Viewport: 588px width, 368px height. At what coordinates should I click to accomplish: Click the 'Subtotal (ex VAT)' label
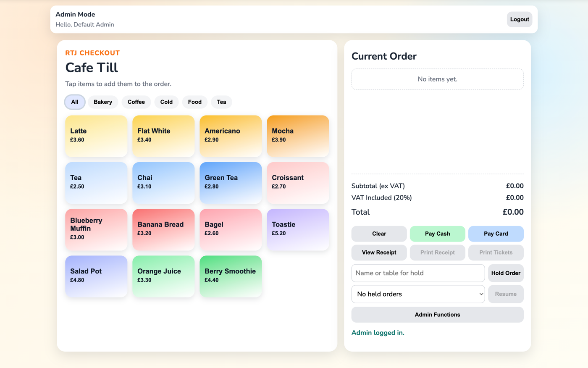coord(378,186)
